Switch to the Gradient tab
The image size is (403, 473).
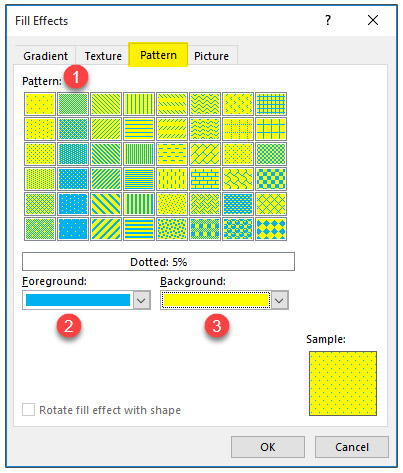click(45, 56)
